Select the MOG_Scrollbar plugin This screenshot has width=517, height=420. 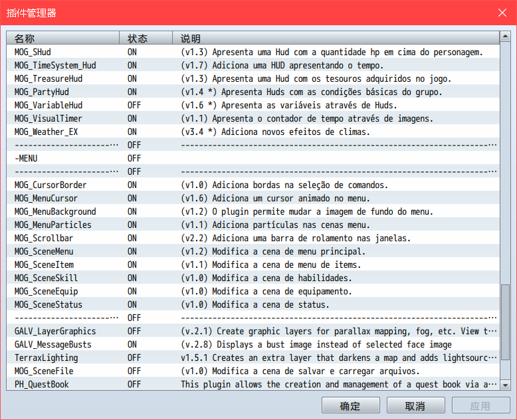(x=253, y=238)
